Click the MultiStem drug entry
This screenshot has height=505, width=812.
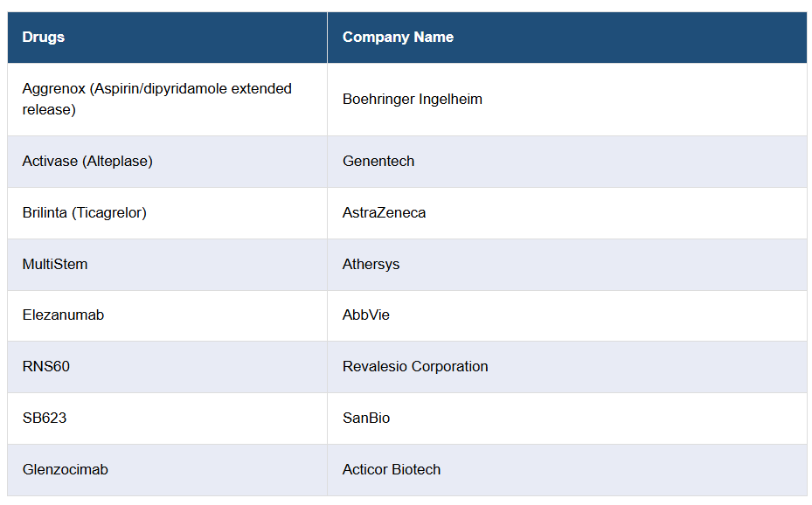(55, 264)
